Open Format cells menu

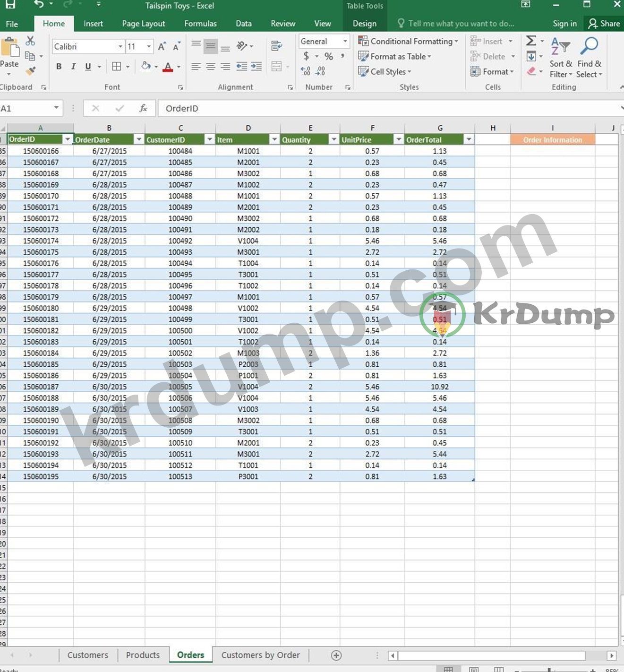point(492,71)
